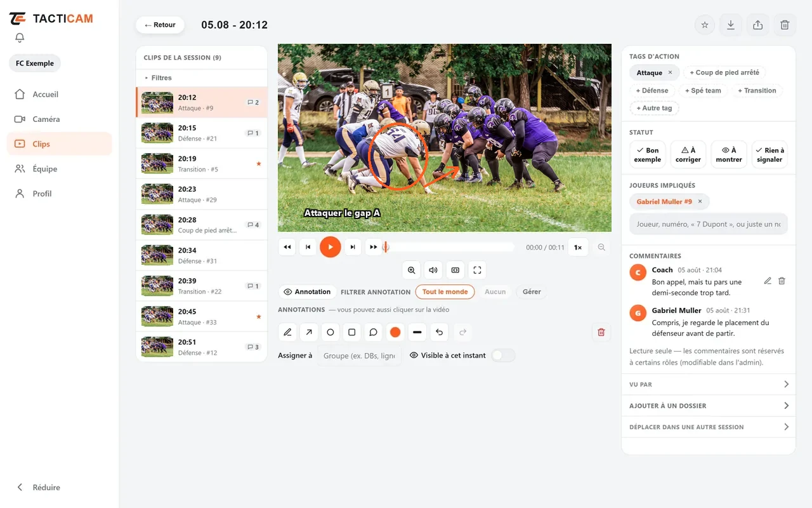Screen dimensions: 812x508
Task: Toggle Annotation visibility eye button
Action: coord(307,292)
